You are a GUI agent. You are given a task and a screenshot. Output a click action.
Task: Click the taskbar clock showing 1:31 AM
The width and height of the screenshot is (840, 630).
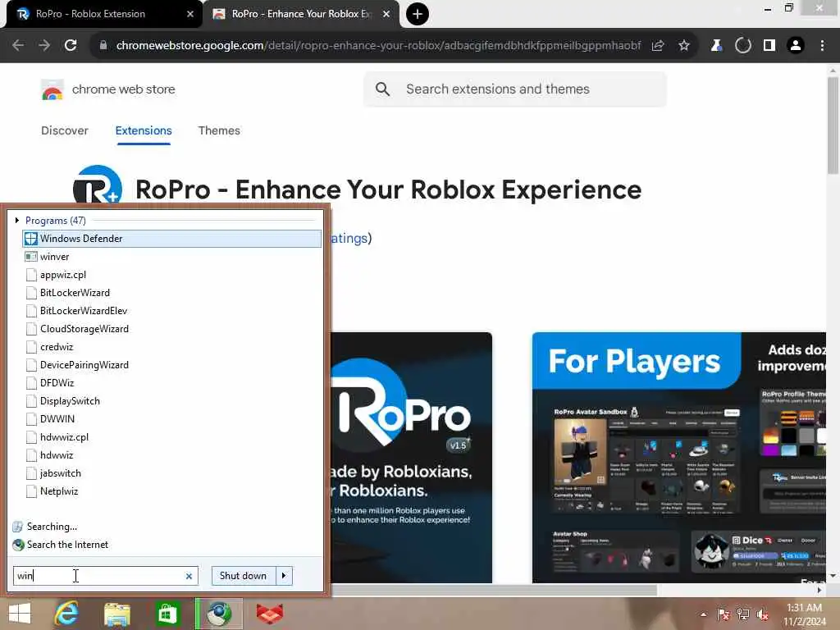[804, 614]
